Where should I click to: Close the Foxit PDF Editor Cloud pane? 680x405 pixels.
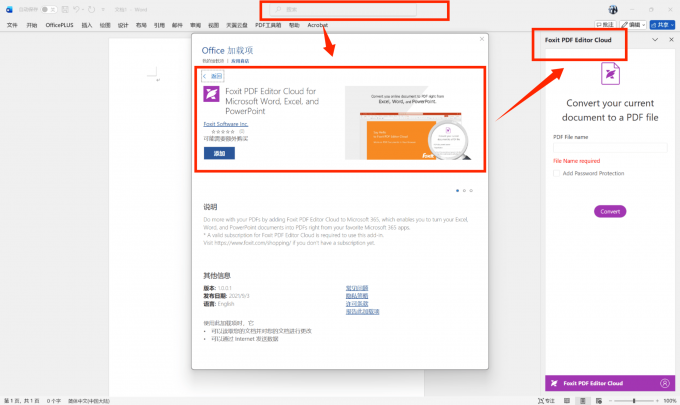pyautogui.click(x=671, y=39)
